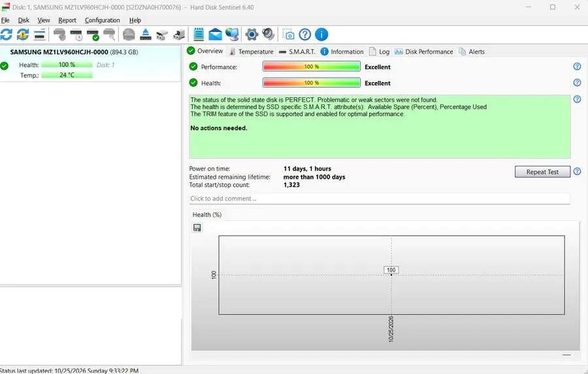Click the grey disk with shield toolbar icon

coord(59,35)
